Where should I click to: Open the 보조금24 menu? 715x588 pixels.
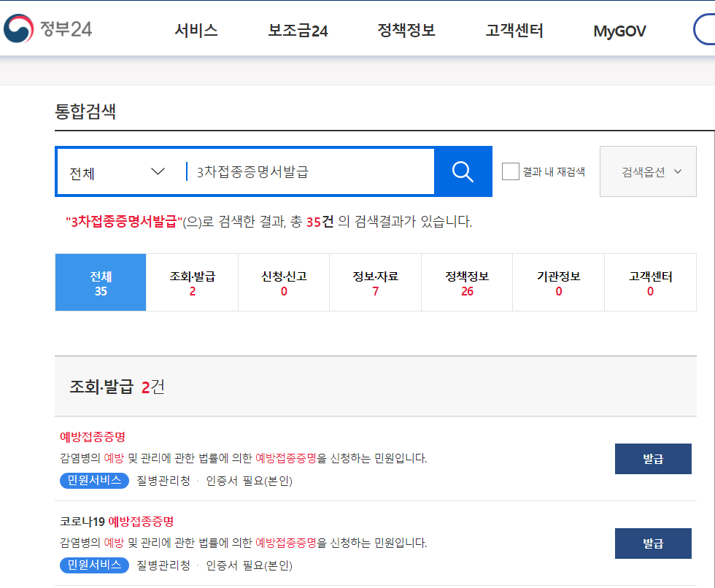pyautogui.click(x=298, y=30)
